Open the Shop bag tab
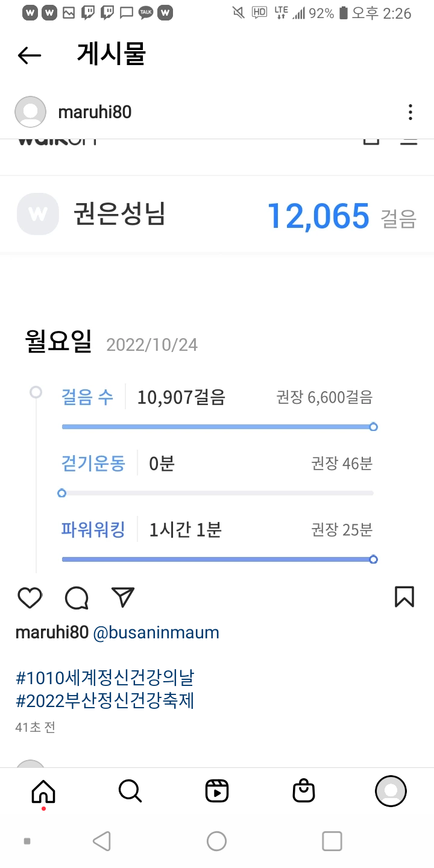434x868 pixels. [304, 790]
